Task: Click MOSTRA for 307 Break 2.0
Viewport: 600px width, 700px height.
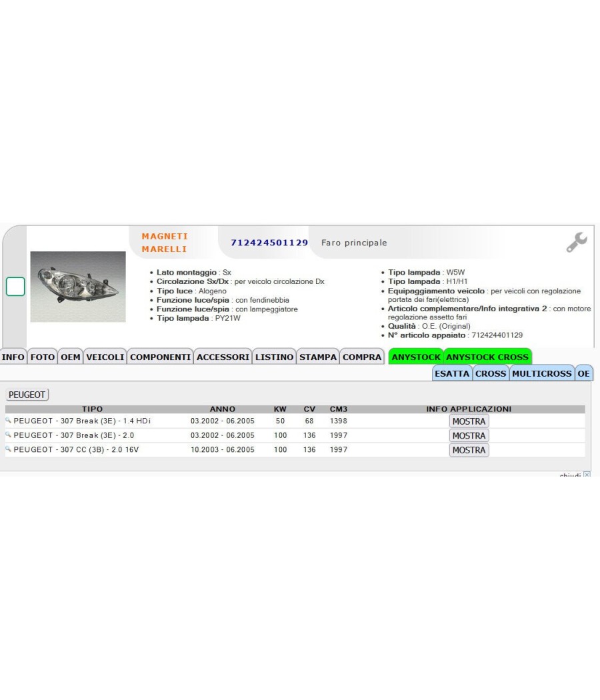Action: [x=469, y=435]
